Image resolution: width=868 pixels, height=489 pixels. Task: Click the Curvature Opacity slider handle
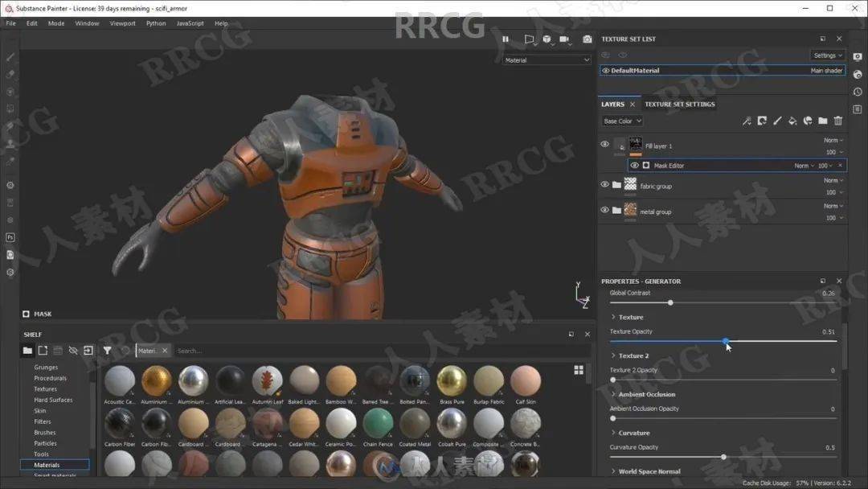point(723,457)
